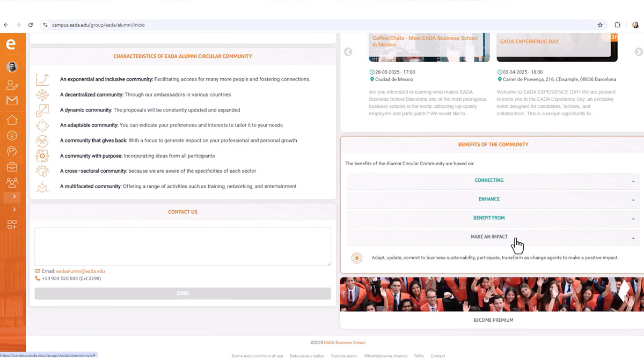Open the edit profile icon in sidebar
Viewport: 644px width, 362px height.
[x=12, y=85]
